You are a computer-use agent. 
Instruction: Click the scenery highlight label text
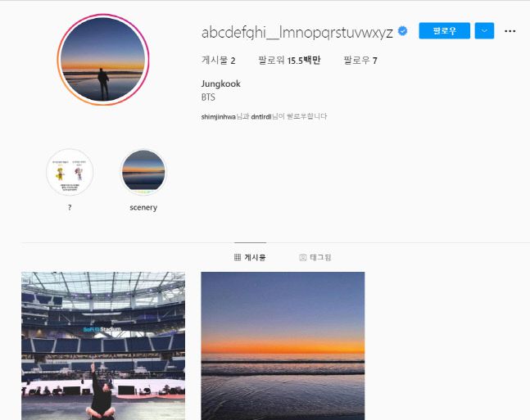[x=143, y=207]
